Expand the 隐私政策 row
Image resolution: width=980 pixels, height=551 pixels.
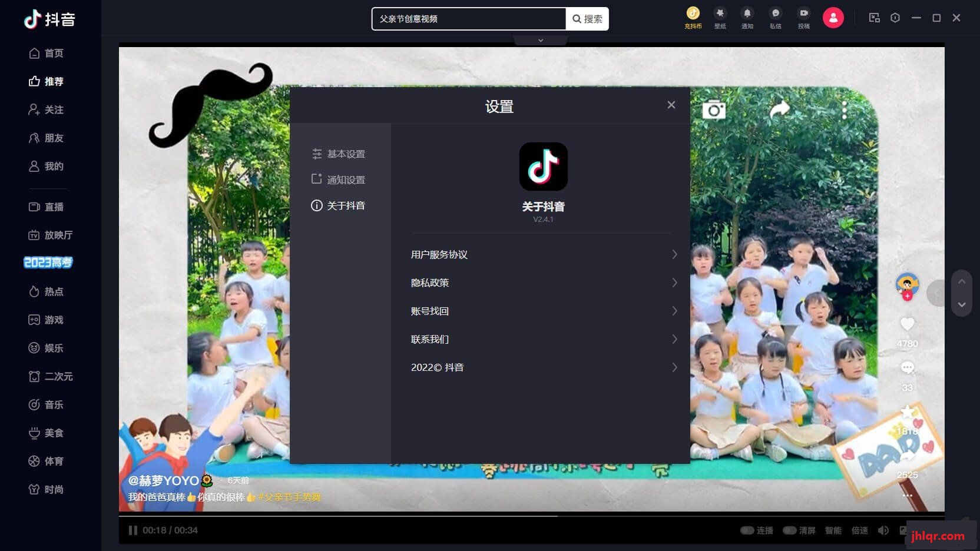544,283
